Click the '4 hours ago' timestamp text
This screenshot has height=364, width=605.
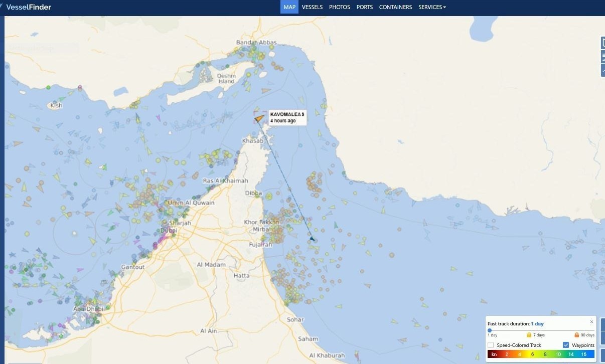tap(283, 121)
